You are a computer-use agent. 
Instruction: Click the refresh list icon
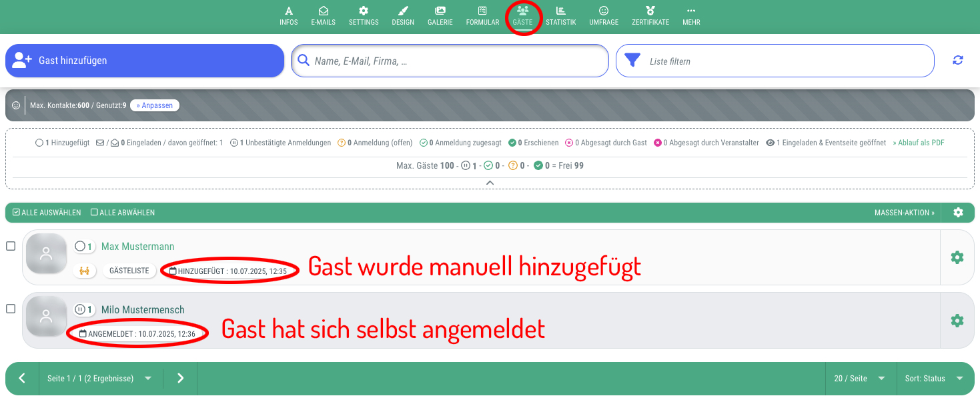pos(958,61)
